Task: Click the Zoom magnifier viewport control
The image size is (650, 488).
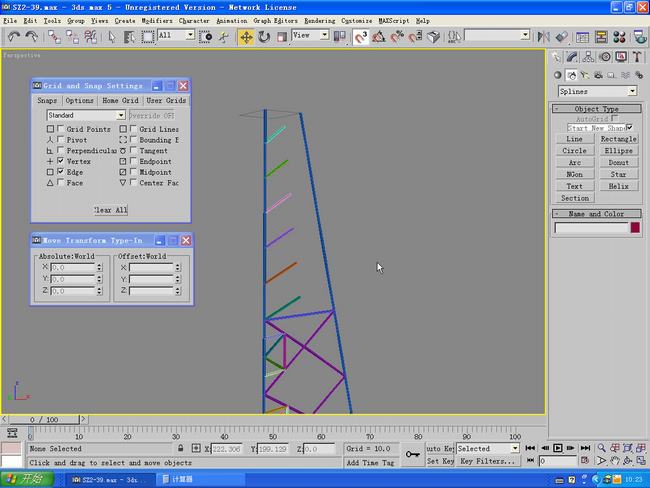Action: click(x=601, y=448)
